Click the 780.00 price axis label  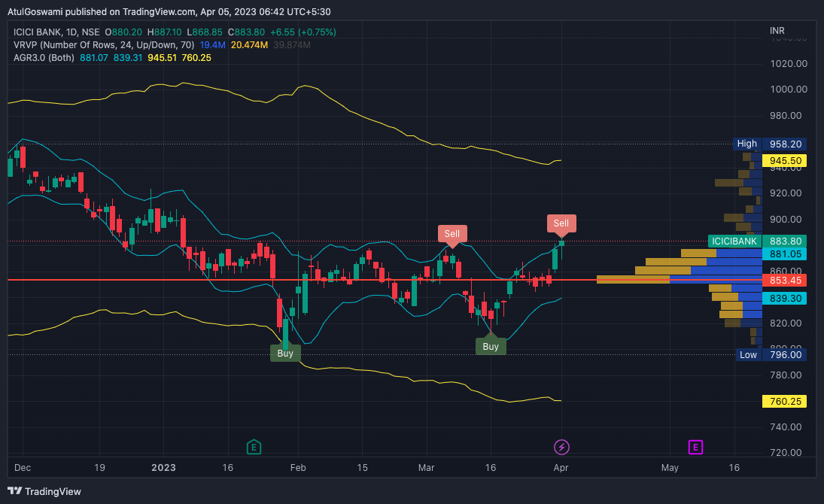(786, 375)
